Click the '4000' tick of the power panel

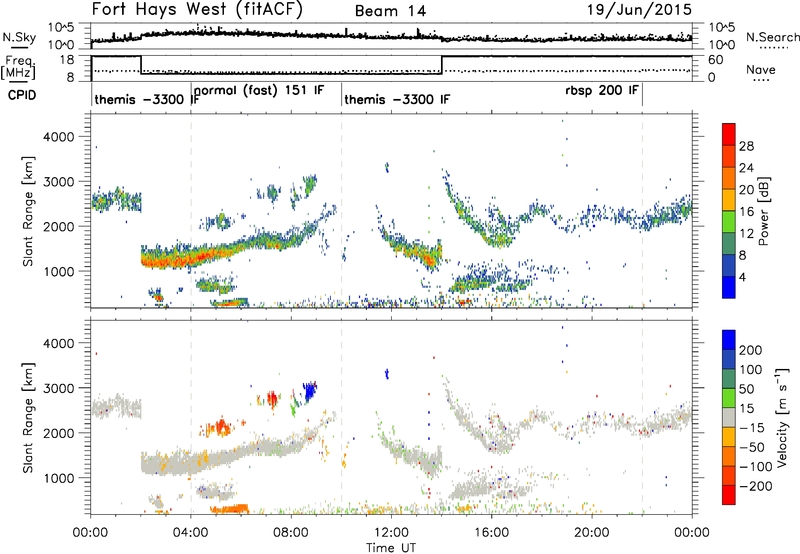tap(58, 137)
